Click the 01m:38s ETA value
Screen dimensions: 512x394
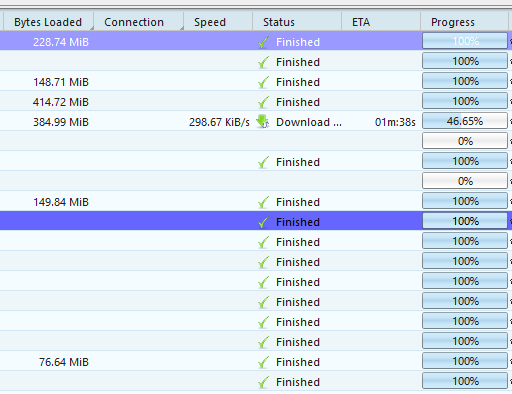(x=395, y=122)
